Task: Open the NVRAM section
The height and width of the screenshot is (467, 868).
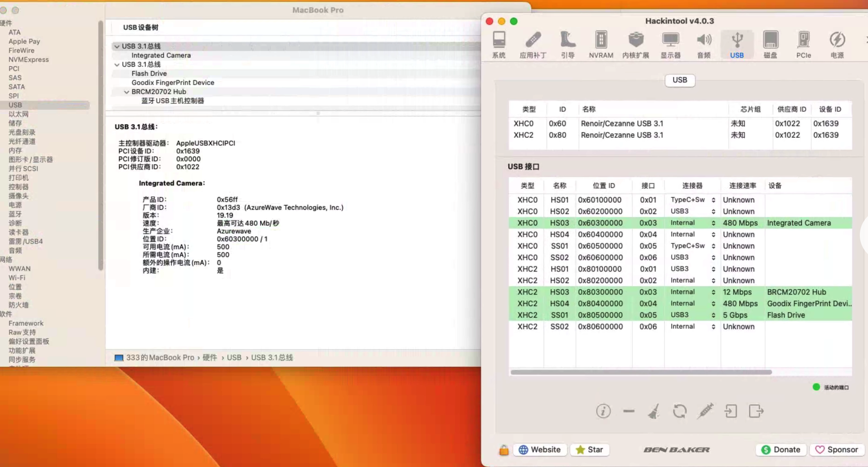Action: pos(600,44)
